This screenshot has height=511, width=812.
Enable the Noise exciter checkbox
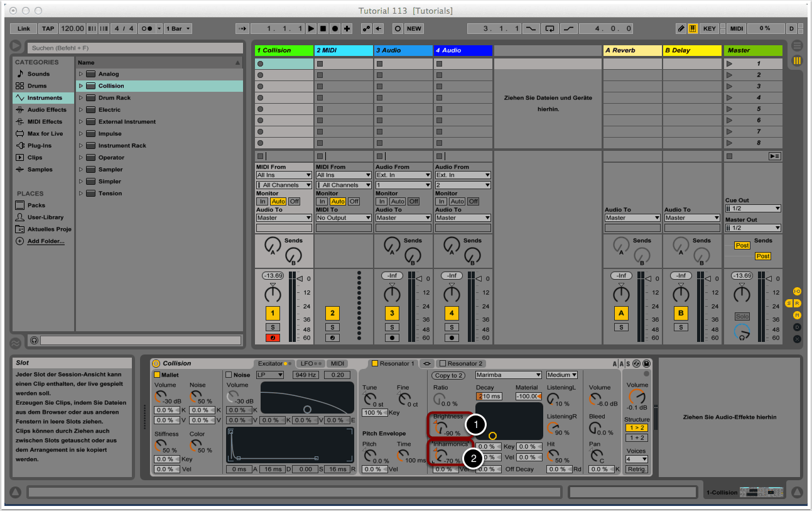click(229, 375)
